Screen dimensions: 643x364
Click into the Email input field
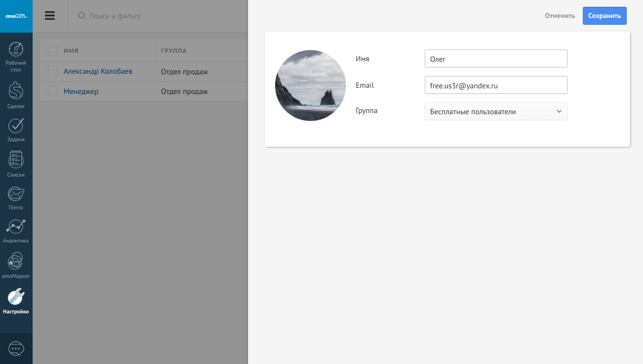[496, 86]
